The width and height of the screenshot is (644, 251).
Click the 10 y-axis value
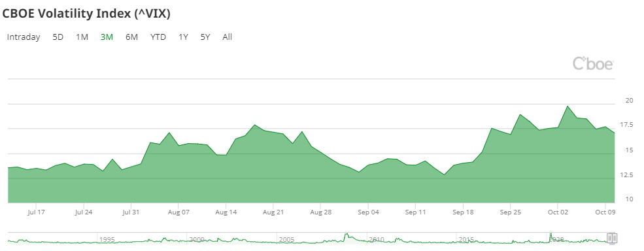[629, 199]
